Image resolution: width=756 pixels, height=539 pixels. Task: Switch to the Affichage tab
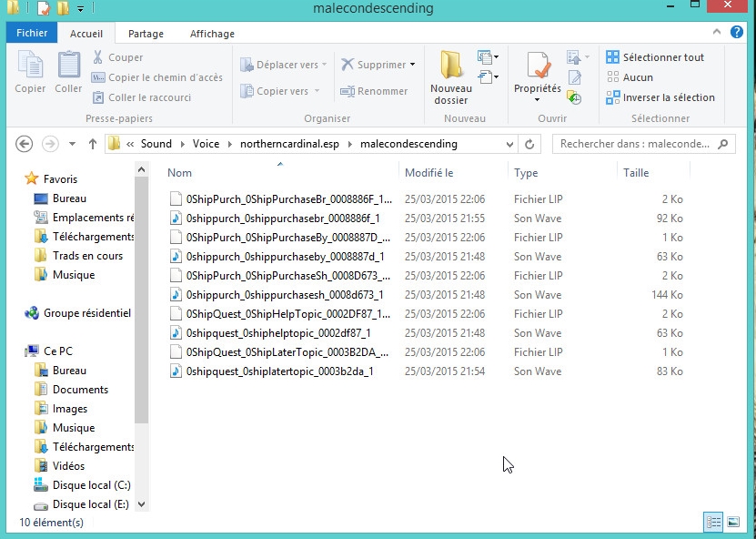coord(212,34)
